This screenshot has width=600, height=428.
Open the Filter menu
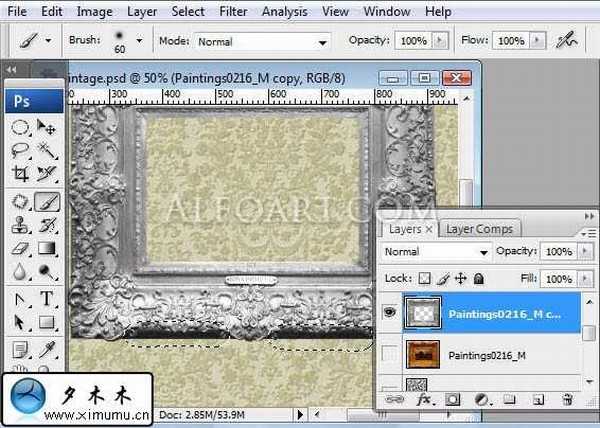(x=233, y=11)
